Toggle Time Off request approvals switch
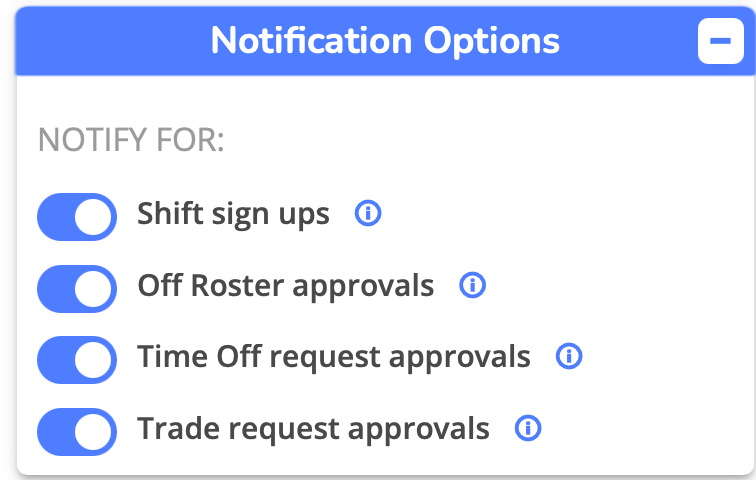756x480 pixels. point(77,359)
